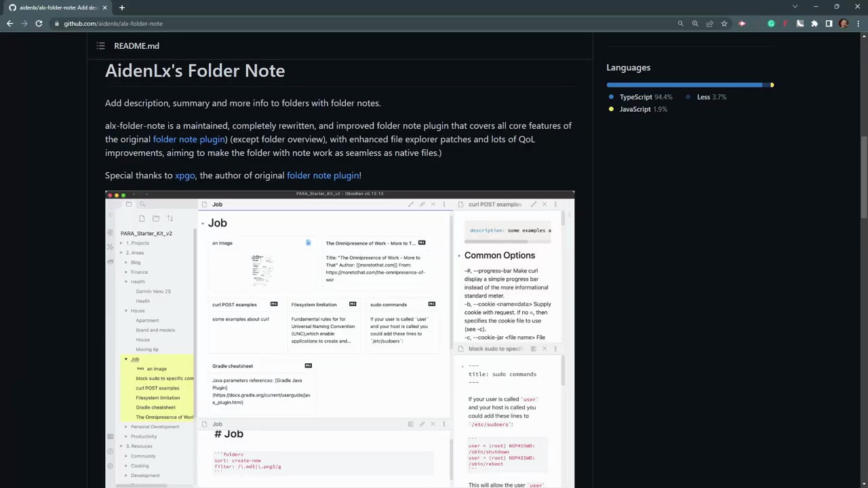Open the Obsidian screenshot image in README
868x488 pixels.
pos(340,339)
